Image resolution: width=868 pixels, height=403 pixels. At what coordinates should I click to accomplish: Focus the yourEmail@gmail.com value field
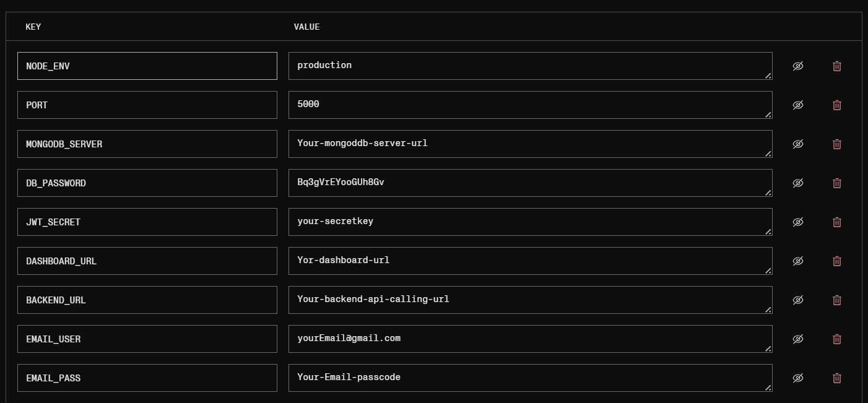click(530, 339)
